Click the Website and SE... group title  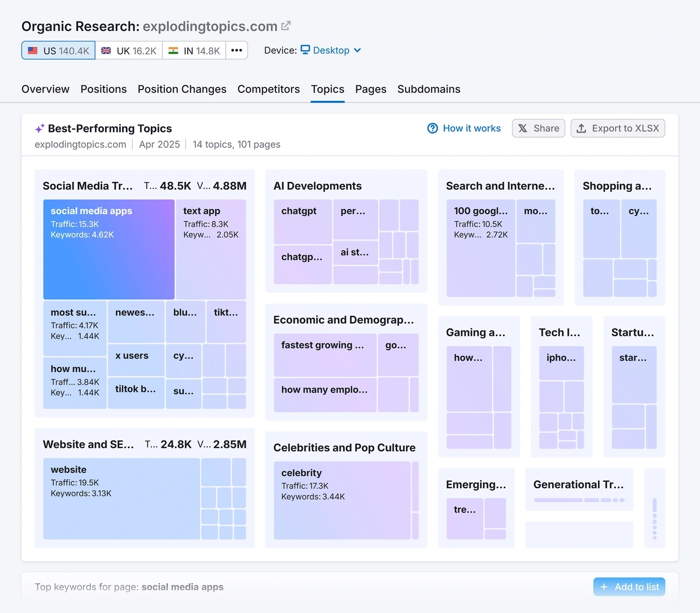click(x=89, y=444)
